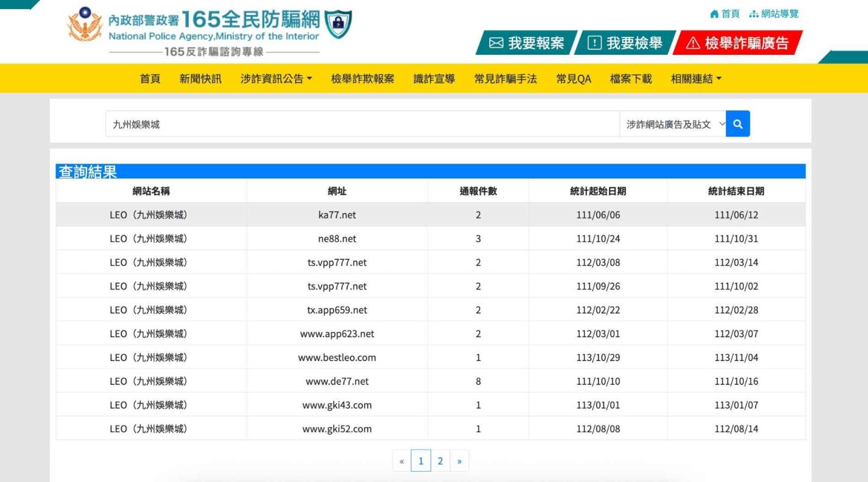Click the www.gki43.com URL cell
This screenshot has width=868, height=482.
[337, 406]
